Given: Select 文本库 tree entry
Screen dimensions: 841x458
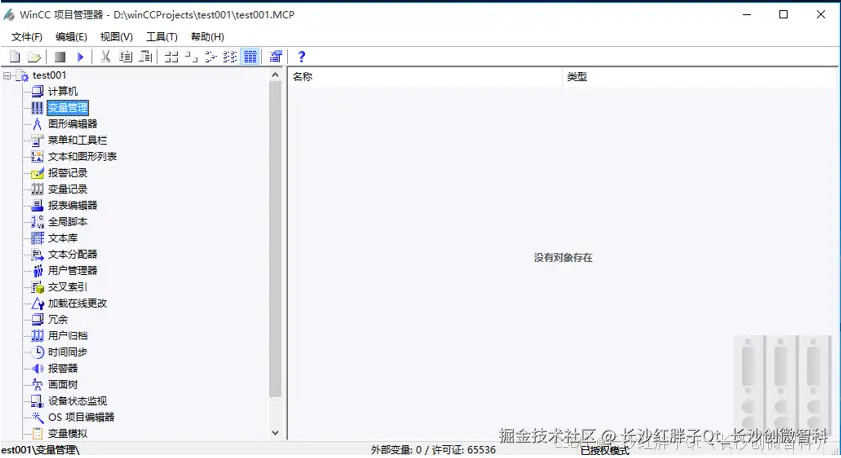Looking at the screenshot, I should (63, 238).
